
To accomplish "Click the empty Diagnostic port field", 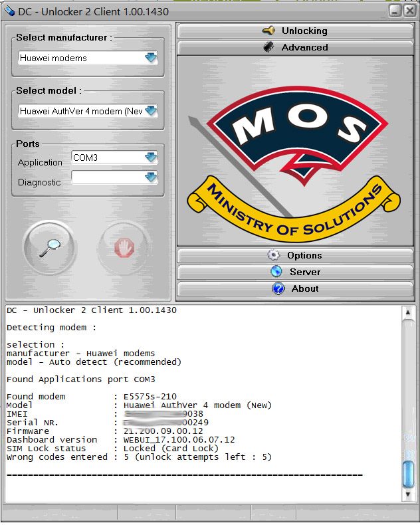I will (x=114, y=177).
